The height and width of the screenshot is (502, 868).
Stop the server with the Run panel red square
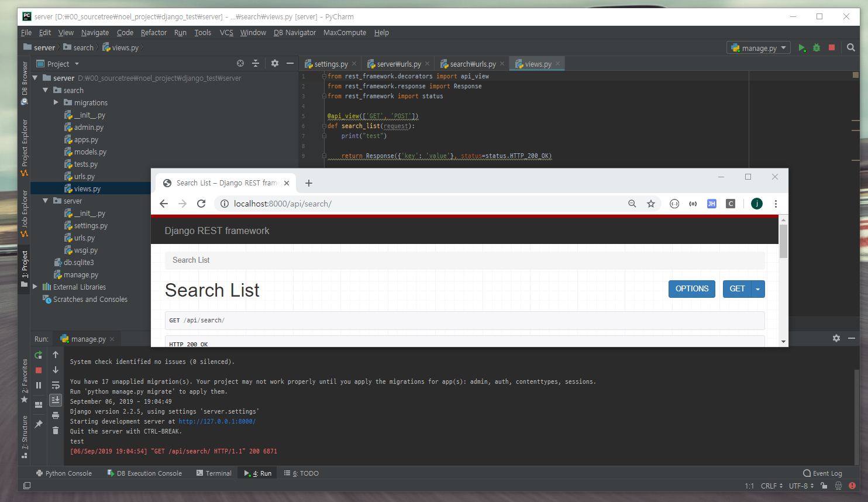click(x=39, y=370)
